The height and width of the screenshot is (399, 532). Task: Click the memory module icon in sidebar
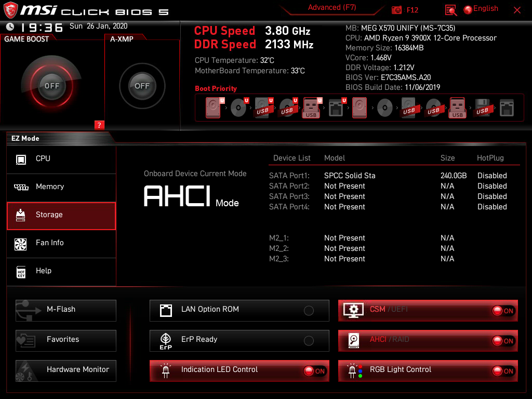21,187
